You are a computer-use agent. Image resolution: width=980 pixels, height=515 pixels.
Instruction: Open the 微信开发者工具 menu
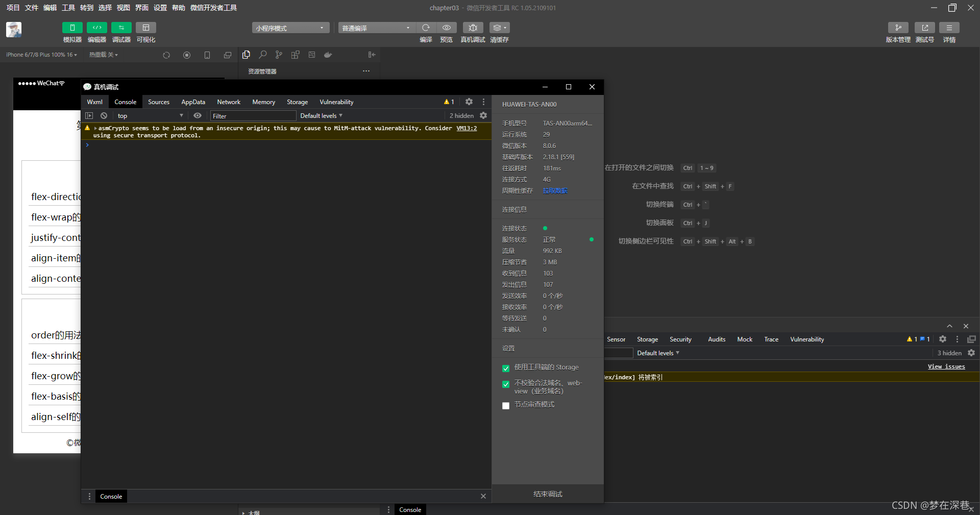pos(213,8)
